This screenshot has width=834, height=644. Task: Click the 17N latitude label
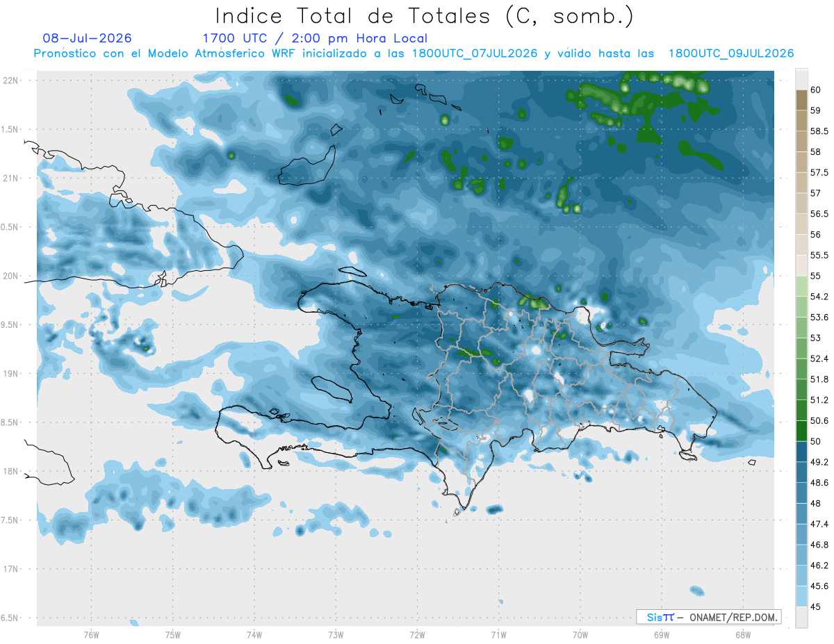(10, 569)
